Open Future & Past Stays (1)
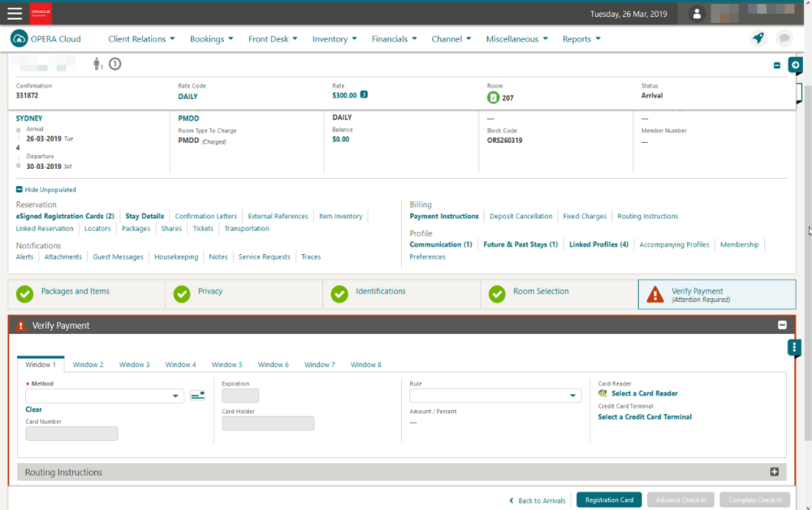The height and width of the screenshot is (510, 812). [x=520, y=244]
